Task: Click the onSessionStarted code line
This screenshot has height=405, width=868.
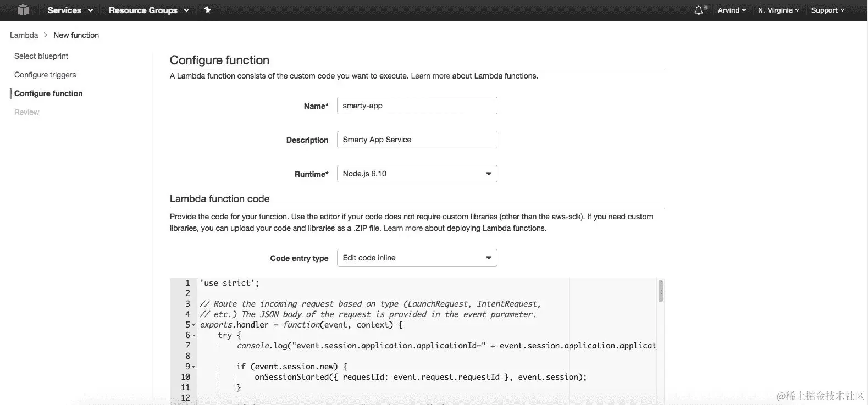Action: coord(421,377)
